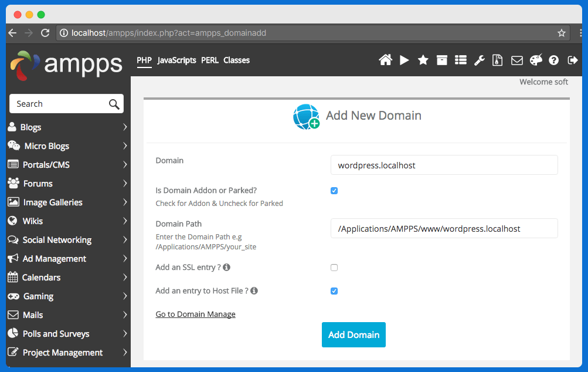588x372 pixels.
Task: Click the Blogs person icon in sidebar
Action: tap(12, 127)
